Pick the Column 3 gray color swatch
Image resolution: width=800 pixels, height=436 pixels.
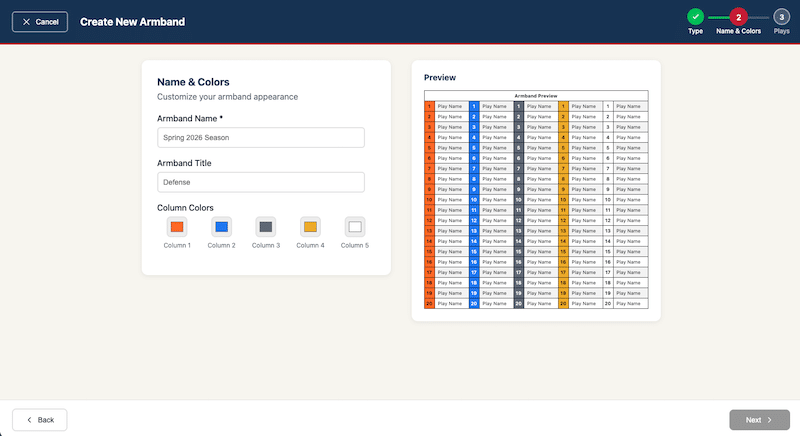tap(266, 227)
